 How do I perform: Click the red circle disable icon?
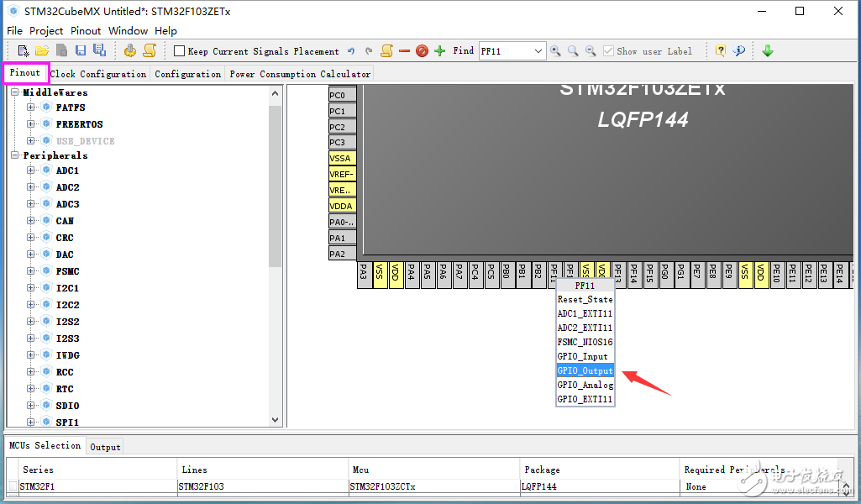tap(422, 51)
